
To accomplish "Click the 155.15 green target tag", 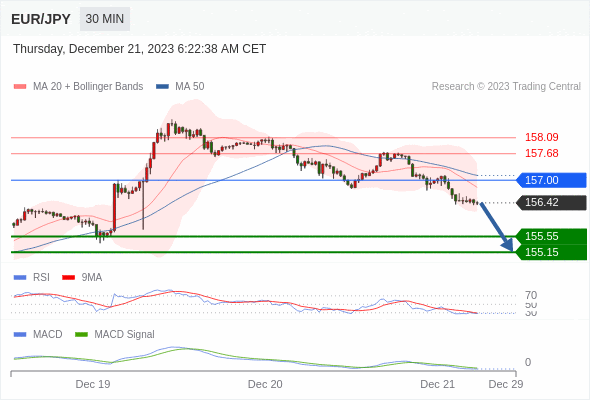I will pos(551,252).
